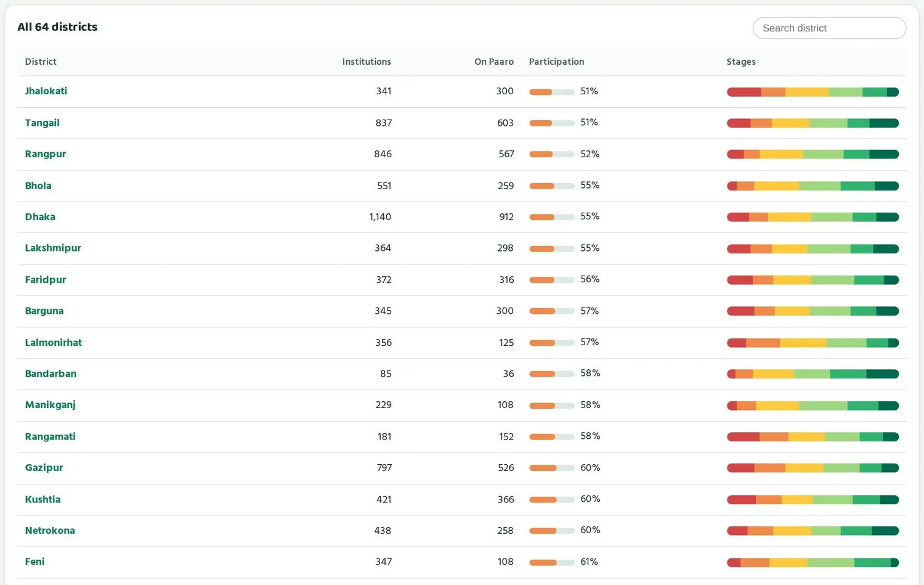Focus the Search district field
This screenshot has height=585, width=924.
pos(829,28)
